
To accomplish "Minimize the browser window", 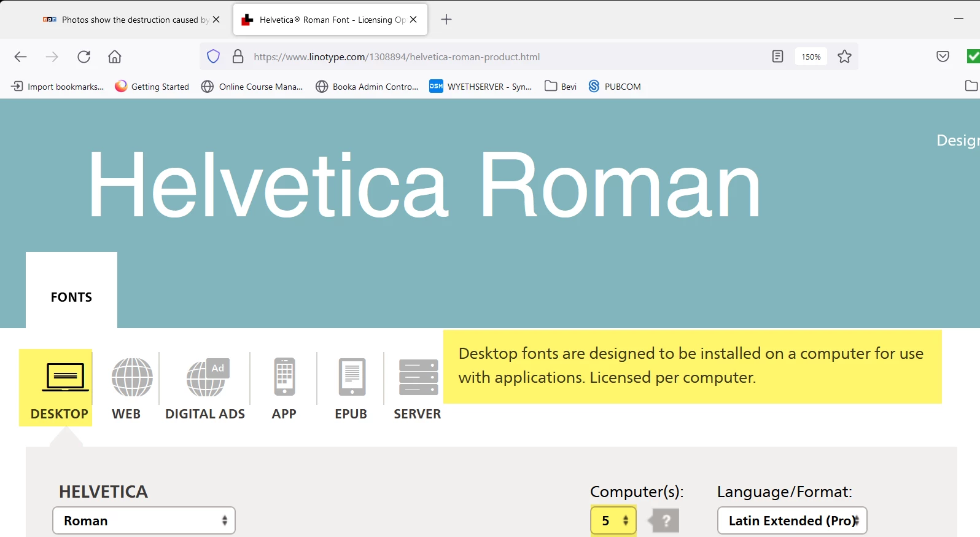I will (959, 19).
